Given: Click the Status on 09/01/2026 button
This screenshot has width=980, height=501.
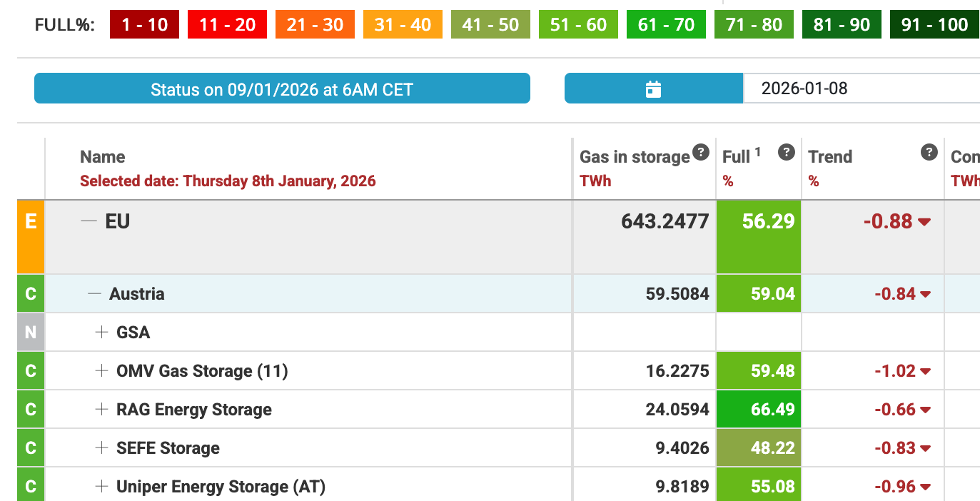Looking at the screenshot, I should [282, 89].
